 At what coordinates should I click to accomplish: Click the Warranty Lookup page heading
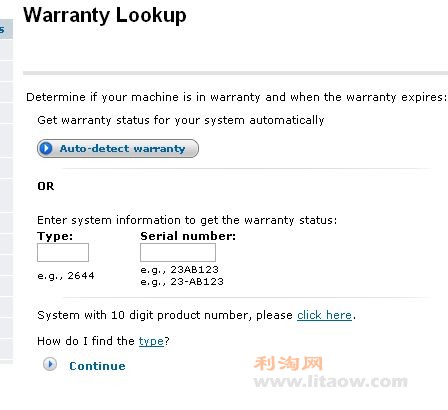coord(105,15)
